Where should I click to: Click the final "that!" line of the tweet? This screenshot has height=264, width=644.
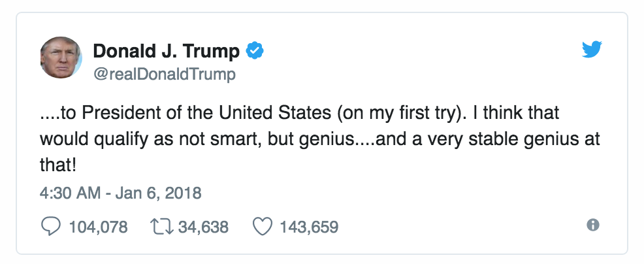(x=57, y=165)
